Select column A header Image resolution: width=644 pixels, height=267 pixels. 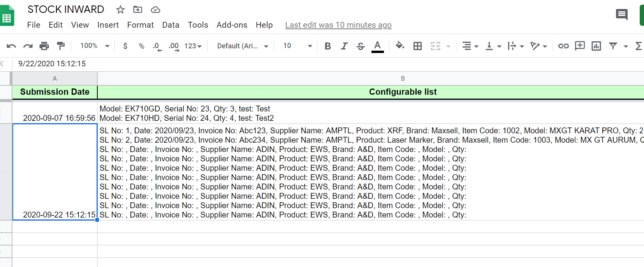tap(55, 78)
